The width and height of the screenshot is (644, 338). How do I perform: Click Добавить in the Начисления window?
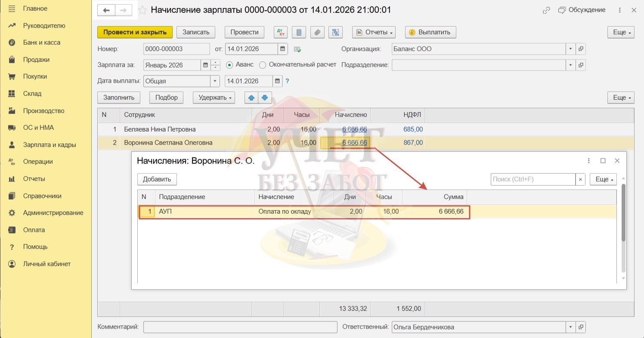click(x=157, y=179)
